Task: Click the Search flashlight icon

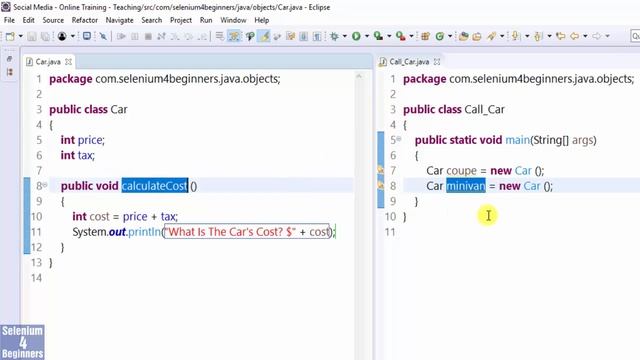Action: pos(491,36)
